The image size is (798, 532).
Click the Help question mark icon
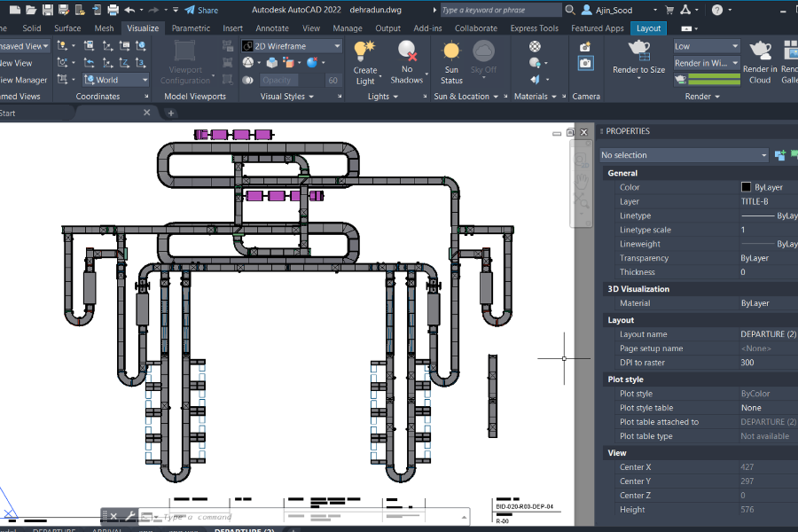click(717, 10)
